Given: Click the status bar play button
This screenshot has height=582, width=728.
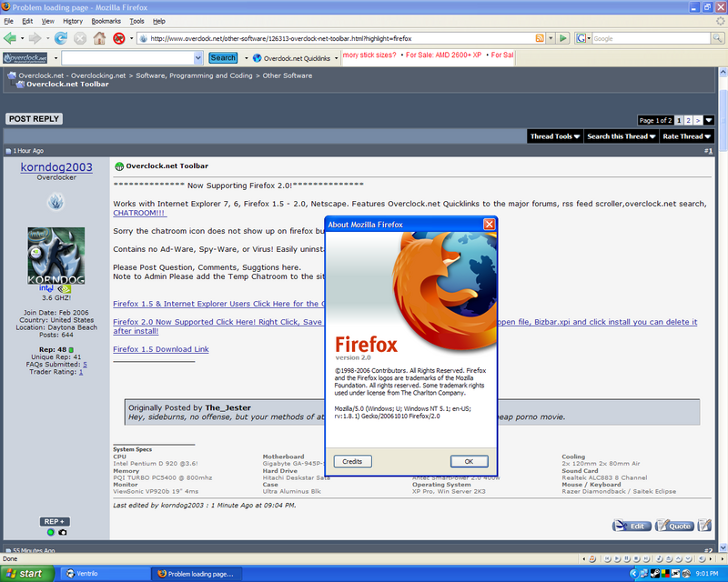Looking at the screenshot, I should pos(617,558).
